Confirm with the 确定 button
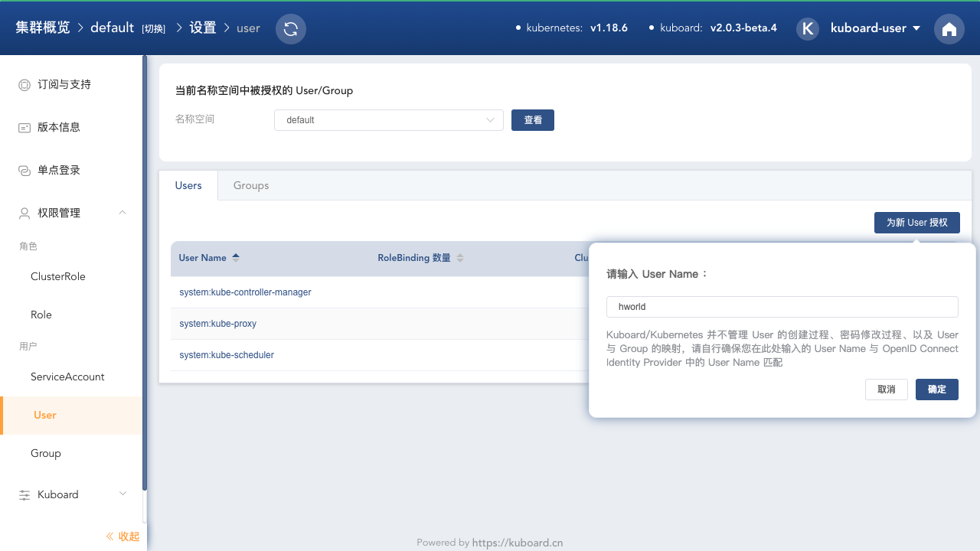The image size is (980, 551). (937, 390)
